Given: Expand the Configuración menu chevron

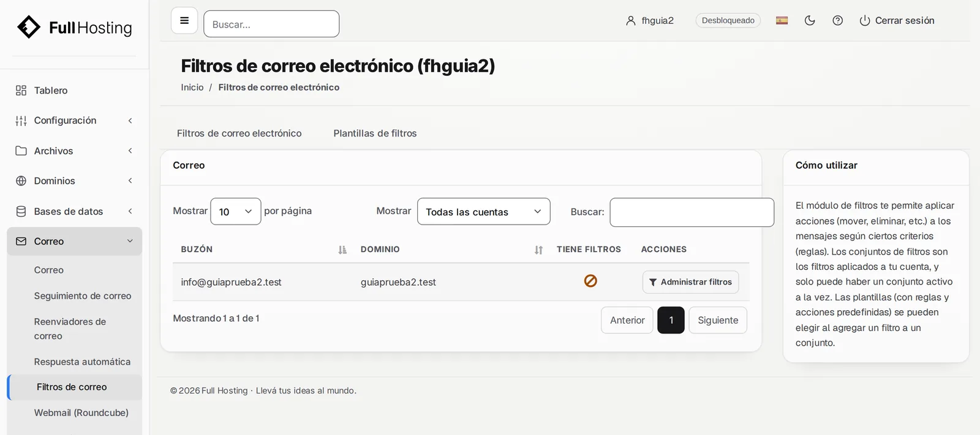Looking at the screenshot, I should click(x=130, y=121).
